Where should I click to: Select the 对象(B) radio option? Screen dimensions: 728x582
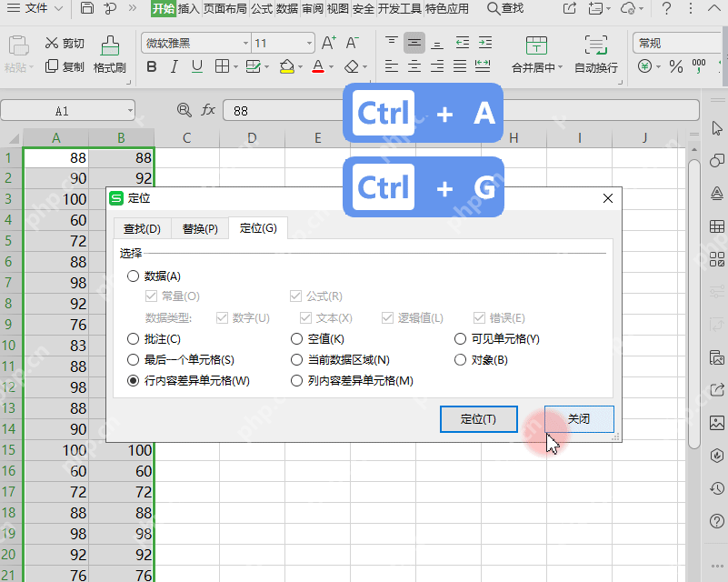pyautogui.click(x=460, y=359)
